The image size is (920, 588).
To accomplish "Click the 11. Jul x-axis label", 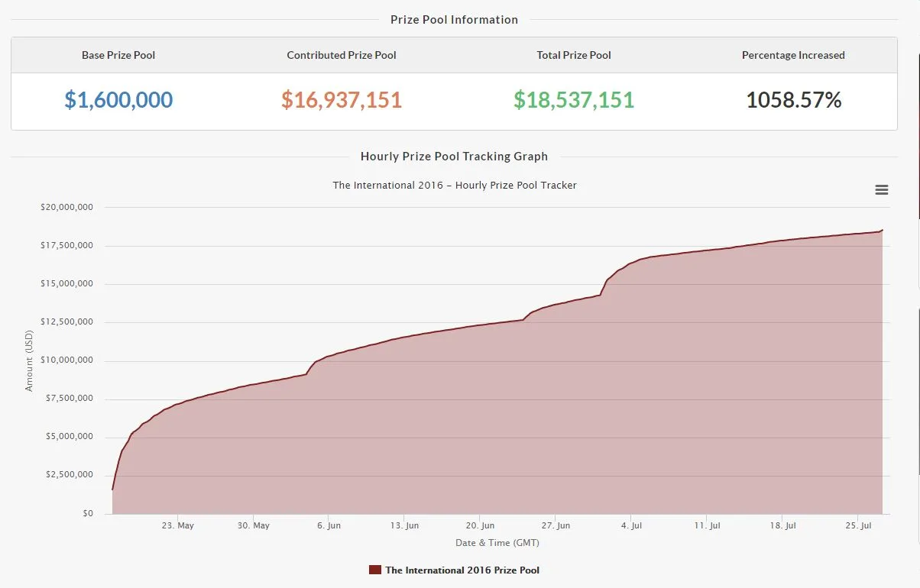I will click(x=707, y=525).
